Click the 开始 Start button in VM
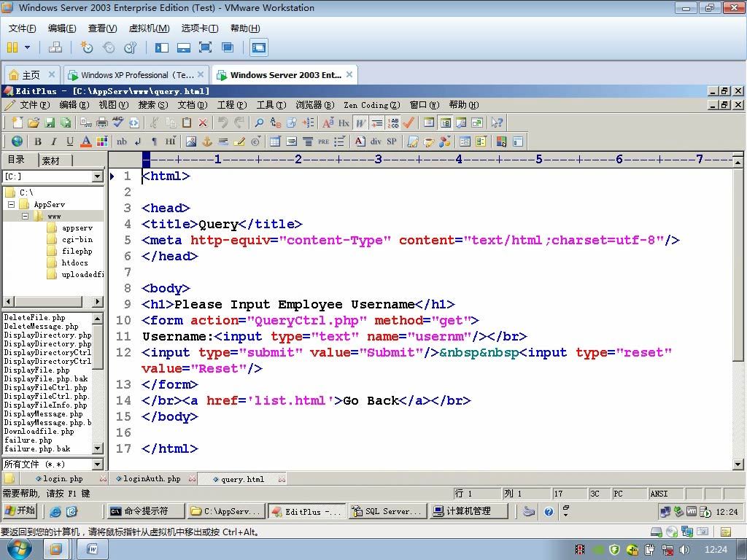Viewport: 747px width, 560px height. pos(20,511)
